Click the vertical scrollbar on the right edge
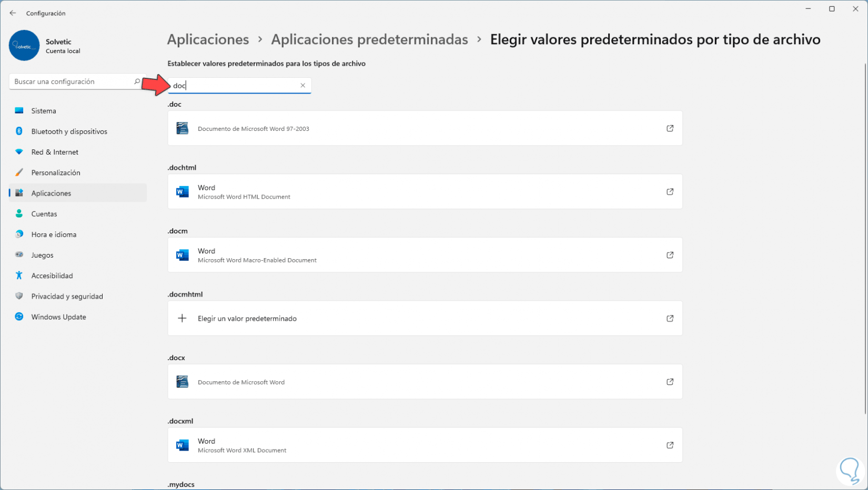Viewport: 868px width, 490px height. click(865, 239)
